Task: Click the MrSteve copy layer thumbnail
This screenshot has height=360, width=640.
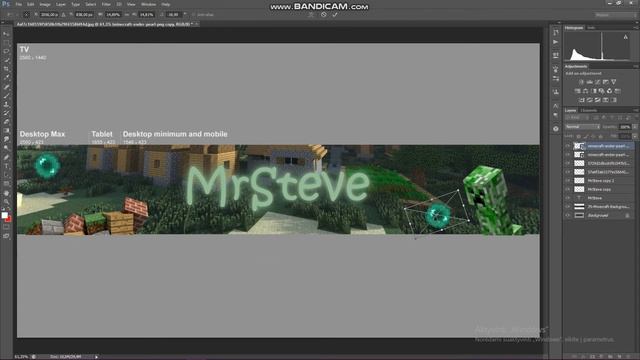Action: (579, 189)
